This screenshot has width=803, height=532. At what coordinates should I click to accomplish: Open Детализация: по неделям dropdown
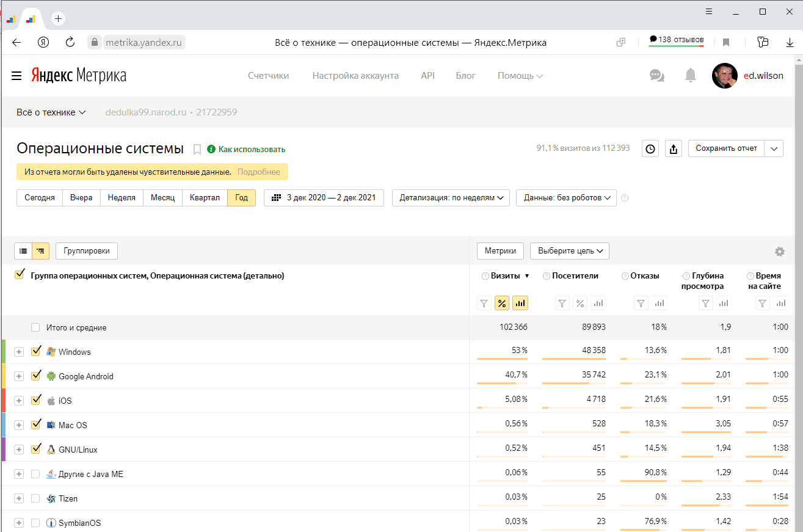coord(451,198)
